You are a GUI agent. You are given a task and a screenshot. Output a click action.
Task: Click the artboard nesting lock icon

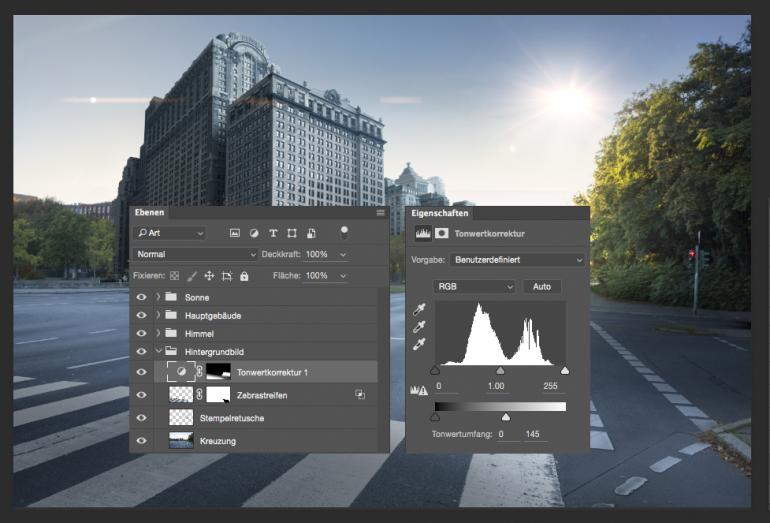click(x=227, y=276)
